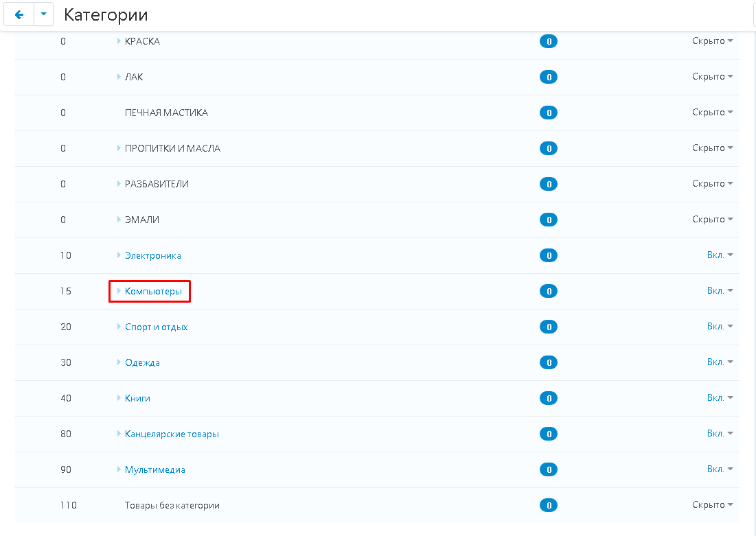The width and height of the screenshot is (756, 536).
Task: Expand the ЛАК category
Action: click(x=119, y=77)
